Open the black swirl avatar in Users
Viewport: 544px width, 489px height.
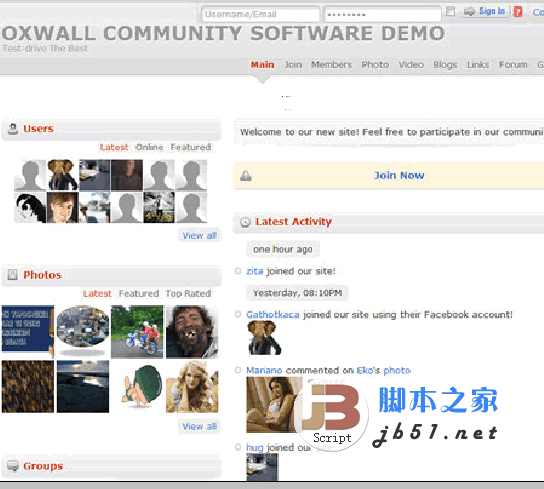click(x=30, y=208)
